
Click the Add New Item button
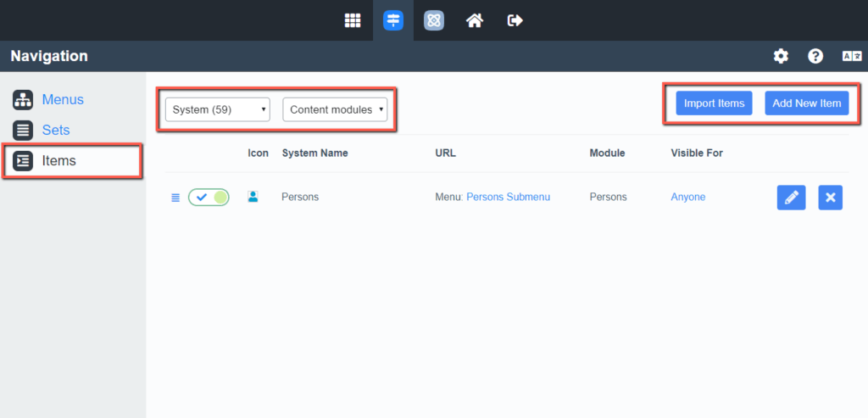(807, 103)
